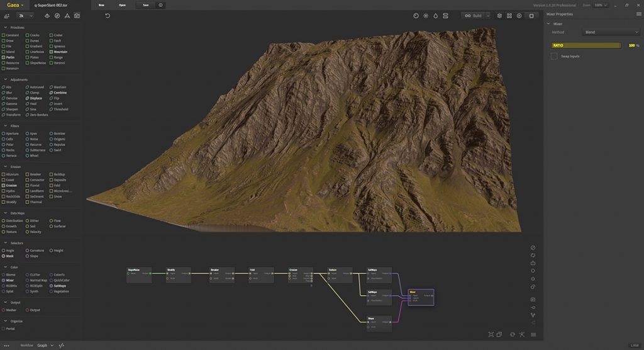Toggle the SatMaps color node checkbox

coord(51,286)
